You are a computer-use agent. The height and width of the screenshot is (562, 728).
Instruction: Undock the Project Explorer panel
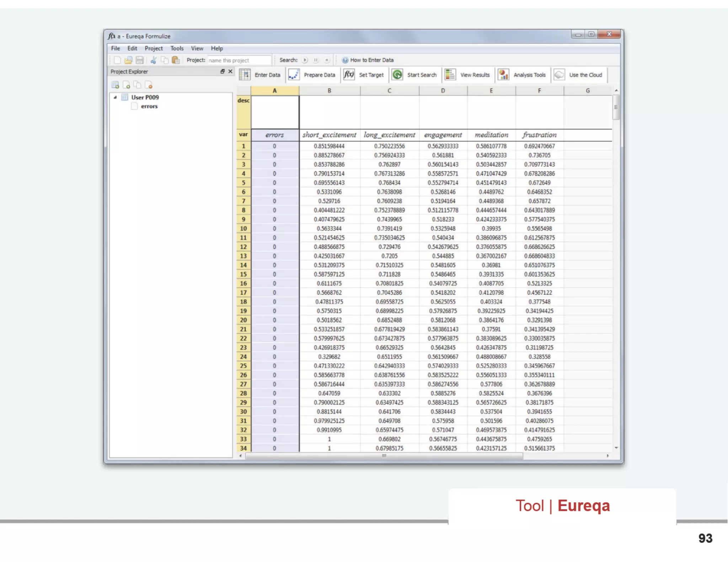(x=223, y=71)
